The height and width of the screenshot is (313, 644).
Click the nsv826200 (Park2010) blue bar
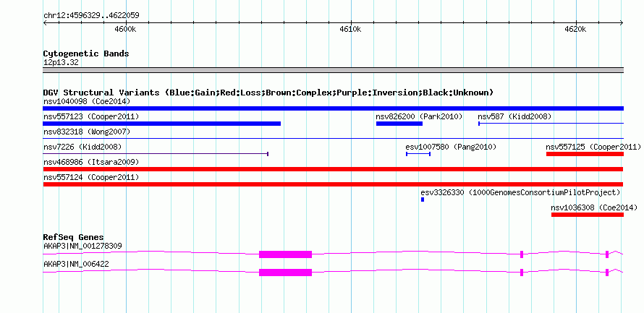399,124
